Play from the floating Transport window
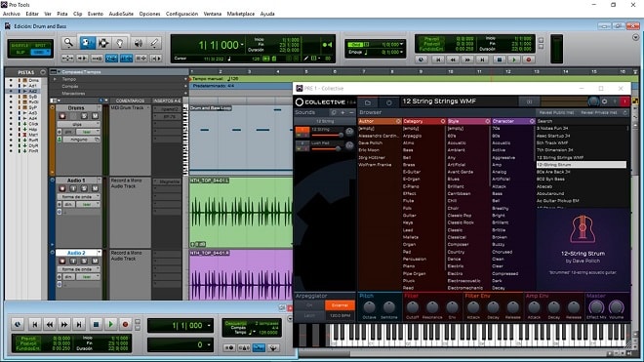This screenshot has height=362, width=644. [110, 325]
